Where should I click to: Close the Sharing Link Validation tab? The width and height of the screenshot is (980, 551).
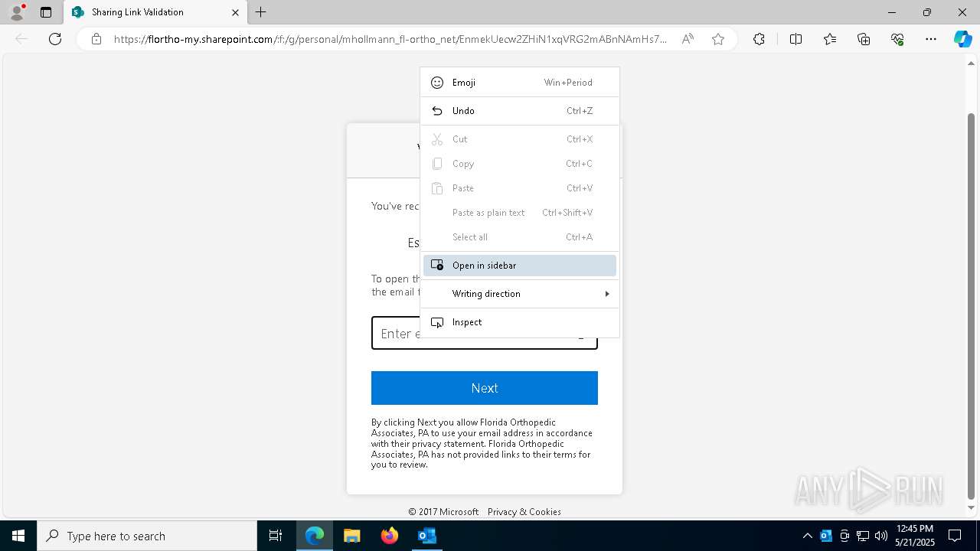[235, 12]
